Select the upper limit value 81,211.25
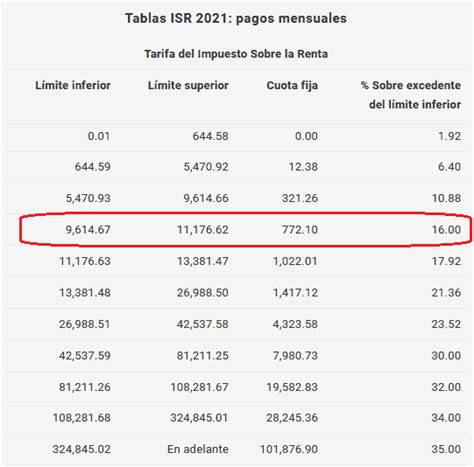This screenshot has width=474, height=467. click(x=203, y=356)
